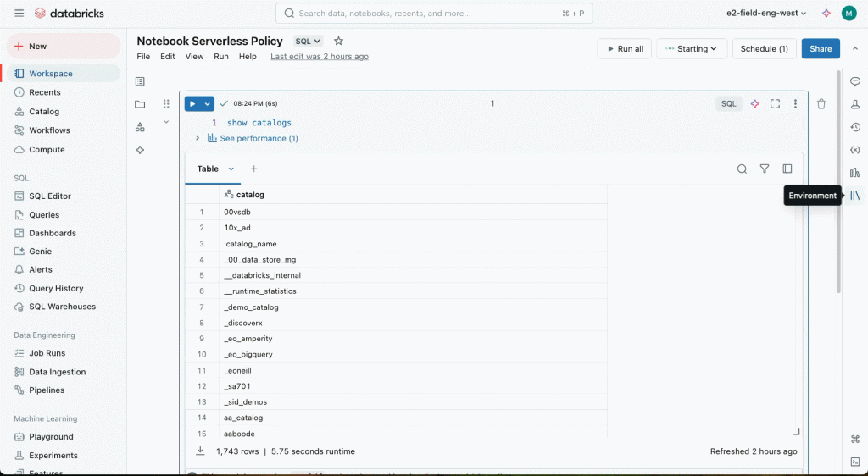The image size is (868, 476).
Task: Toggle the table columns panel icon
Action: point(787,169)
